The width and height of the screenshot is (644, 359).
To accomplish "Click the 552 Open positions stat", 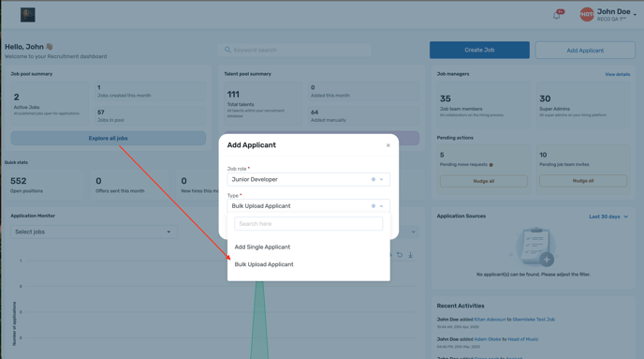I will (44, 185).
